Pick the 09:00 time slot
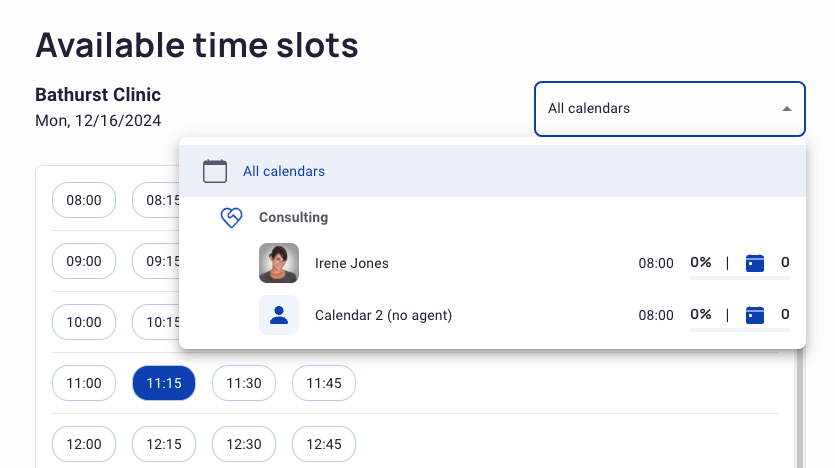 pos(84,261)
